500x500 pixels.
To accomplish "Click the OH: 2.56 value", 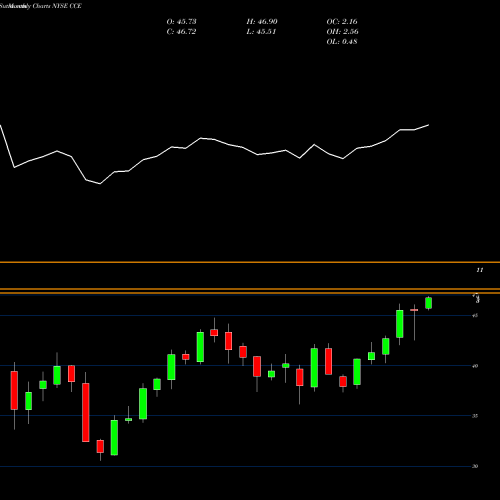I will 342,32.
